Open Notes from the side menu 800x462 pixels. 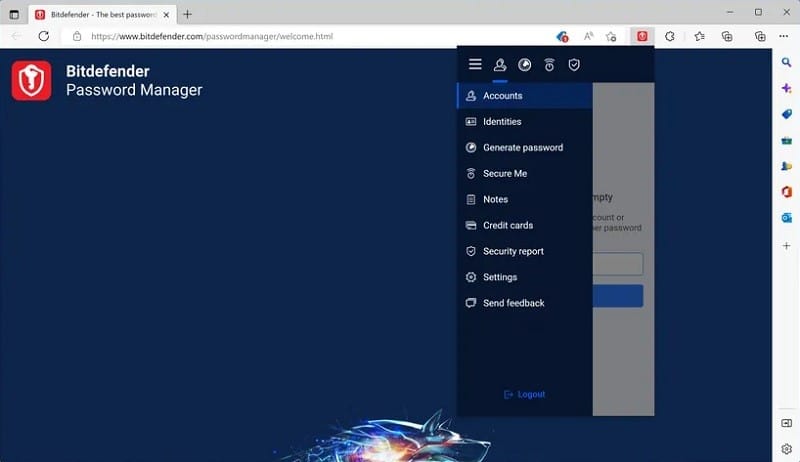click(525, 199)
